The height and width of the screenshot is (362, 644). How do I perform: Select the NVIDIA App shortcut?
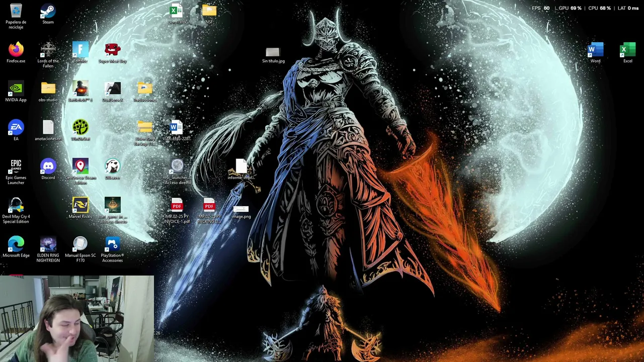pos(16,92)
